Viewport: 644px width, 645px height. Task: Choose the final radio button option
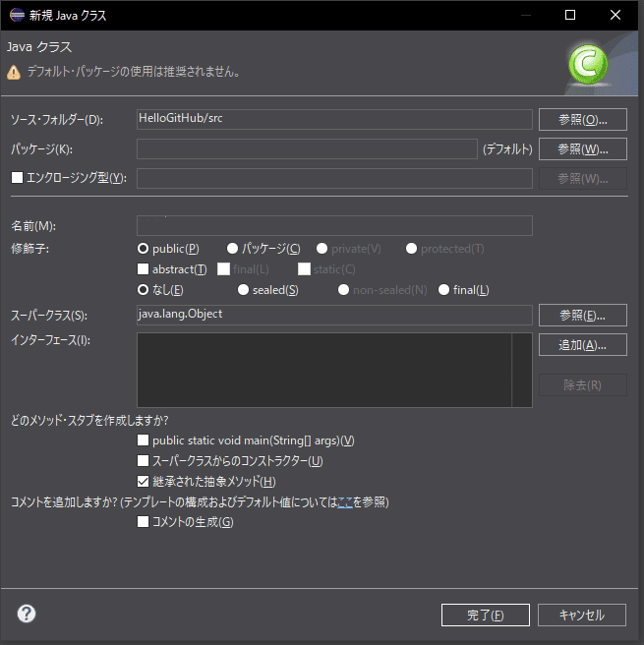pos(444,290)
